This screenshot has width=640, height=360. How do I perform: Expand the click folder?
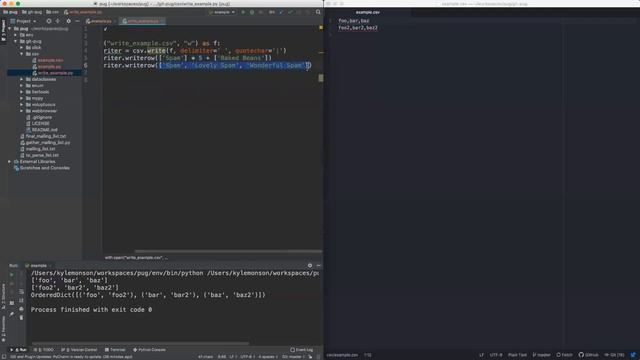pos(21,48)
